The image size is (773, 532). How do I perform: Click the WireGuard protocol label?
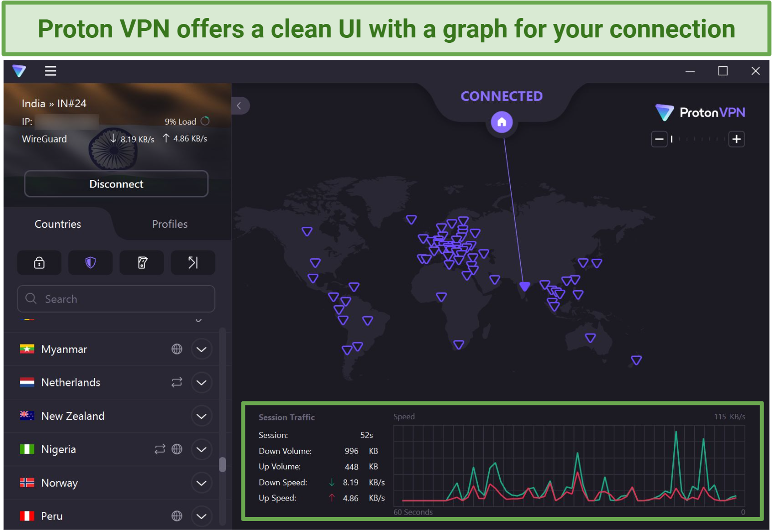44,139
